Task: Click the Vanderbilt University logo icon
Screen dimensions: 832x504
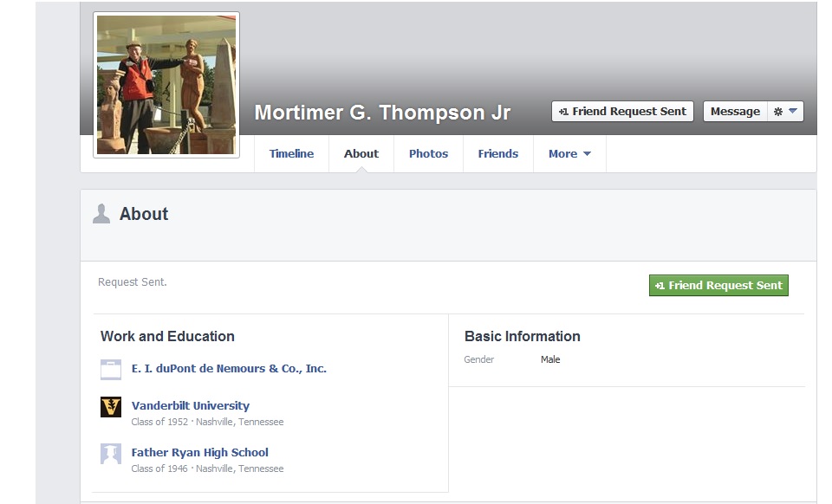Action: 111,407
